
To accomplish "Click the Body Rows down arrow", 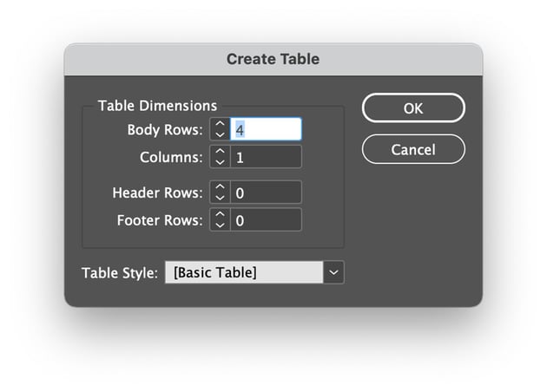I will pos(220,134).
